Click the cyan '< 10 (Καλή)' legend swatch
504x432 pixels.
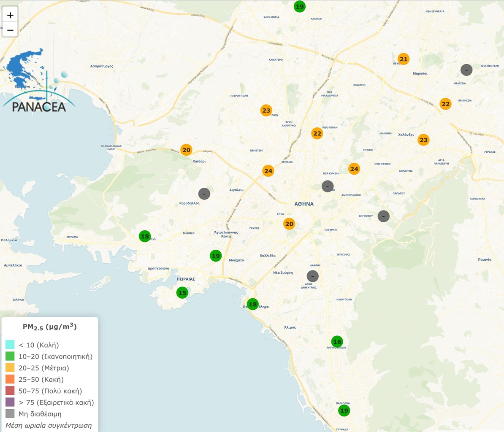point(10,345)
